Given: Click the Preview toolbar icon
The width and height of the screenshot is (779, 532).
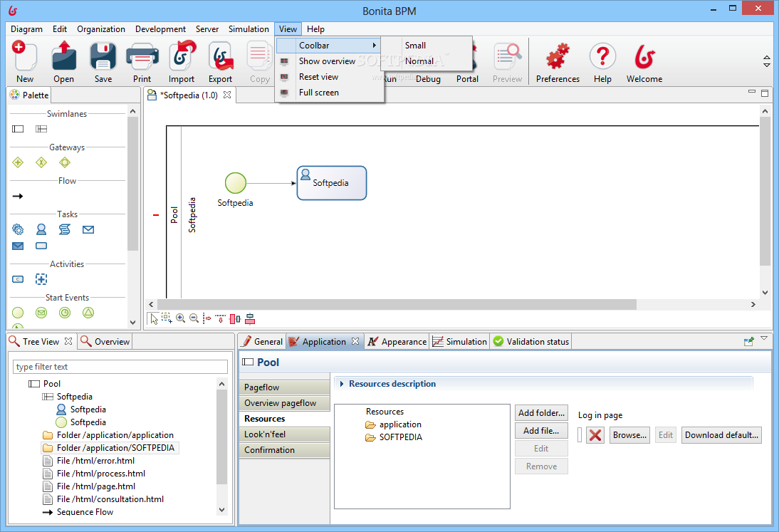Looking at the screenshot, I should pyautogui.click(x=507, y=56).
